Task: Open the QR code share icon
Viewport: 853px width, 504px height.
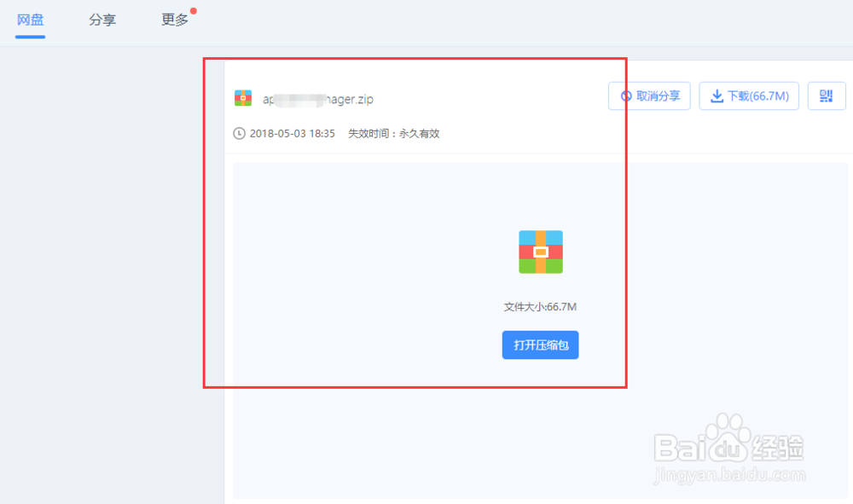Action: (826, 96)
